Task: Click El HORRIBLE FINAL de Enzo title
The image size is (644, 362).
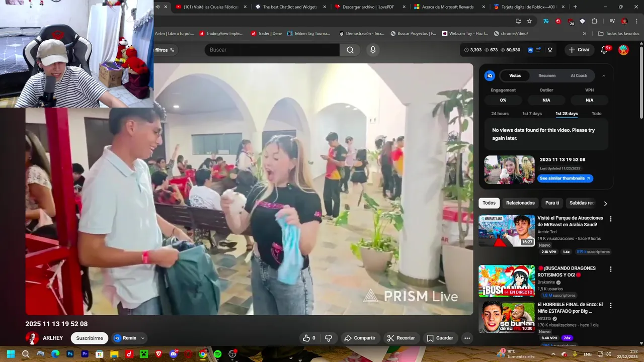Action: tap(570, 308)
